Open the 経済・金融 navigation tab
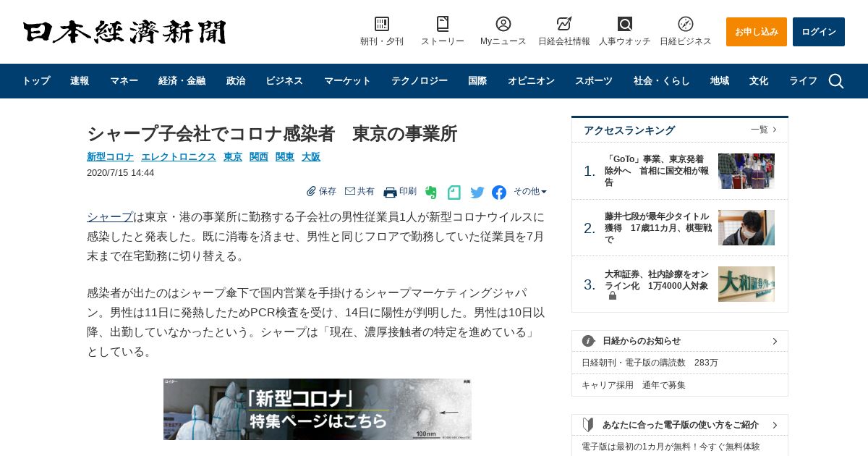Image resolution: width=868 pixels, height=456 pixels. 182,81
